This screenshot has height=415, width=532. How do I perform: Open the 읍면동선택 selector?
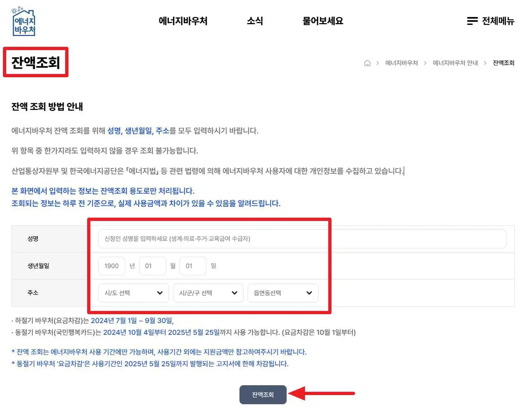(282, 293)
